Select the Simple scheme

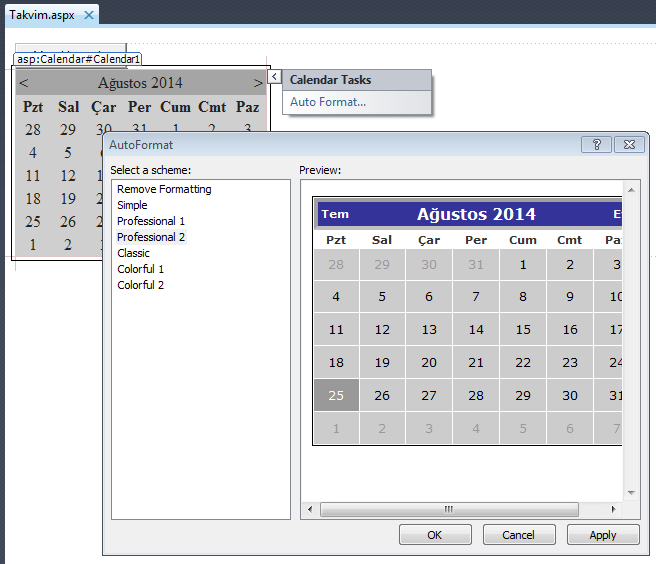(x=132, y=205)
